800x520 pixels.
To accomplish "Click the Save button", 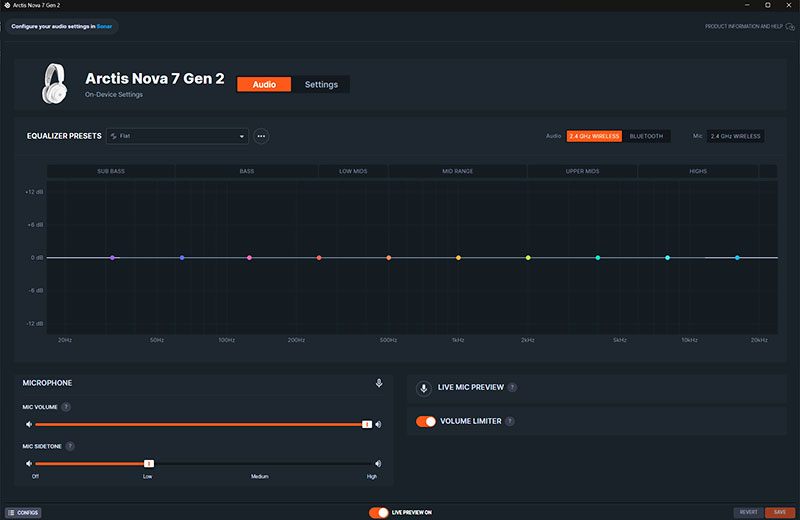I will (780, 512).
